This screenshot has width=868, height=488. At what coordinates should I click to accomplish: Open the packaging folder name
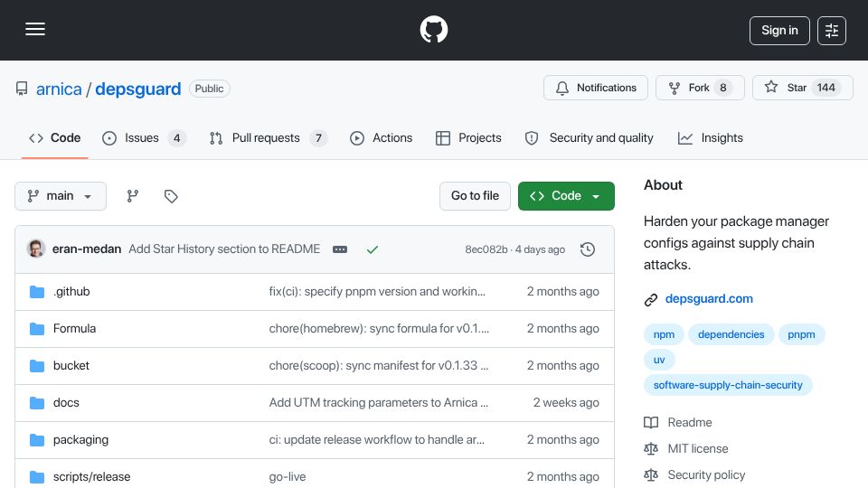point(80,440)
